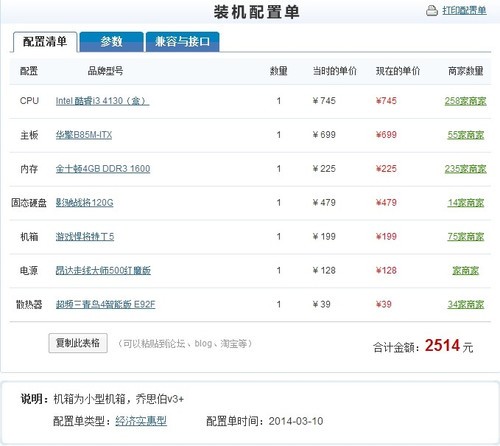Open the 游戏悍将特工5 case link
The image size is (500, 446).
click(x=85, y=237)
